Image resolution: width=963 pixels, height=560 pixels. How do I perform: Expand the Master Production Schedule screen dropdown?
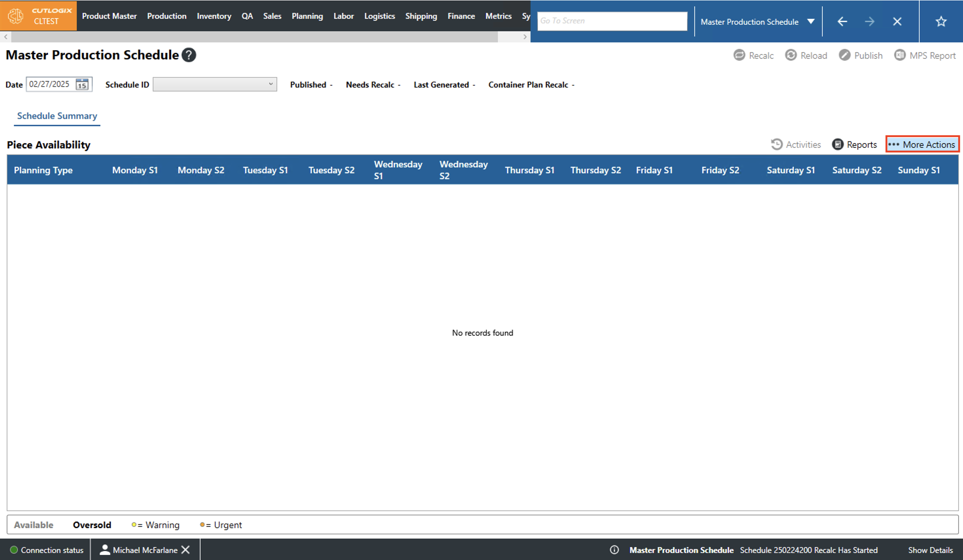(x=810, y=21)
